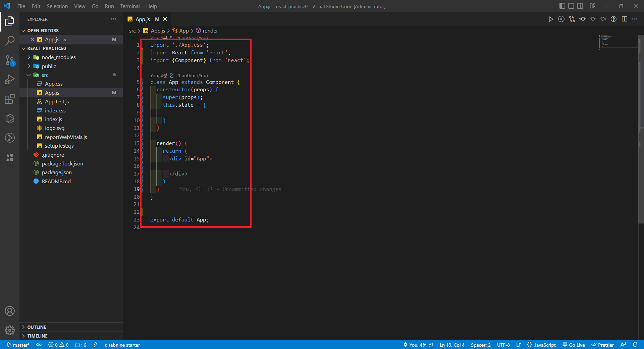The image size is (644, 349).
Task: Toggle Panel layout icon in title bar
Action: tap(571, 6)
